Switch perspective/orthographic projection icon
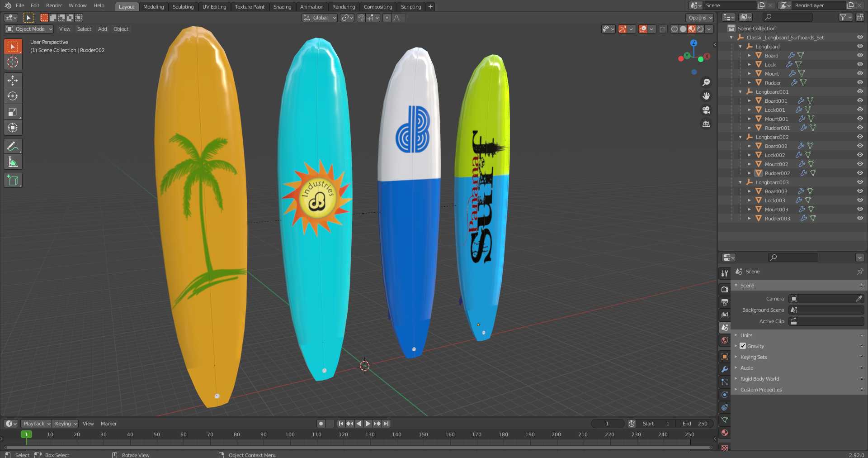 click(706, 124)
